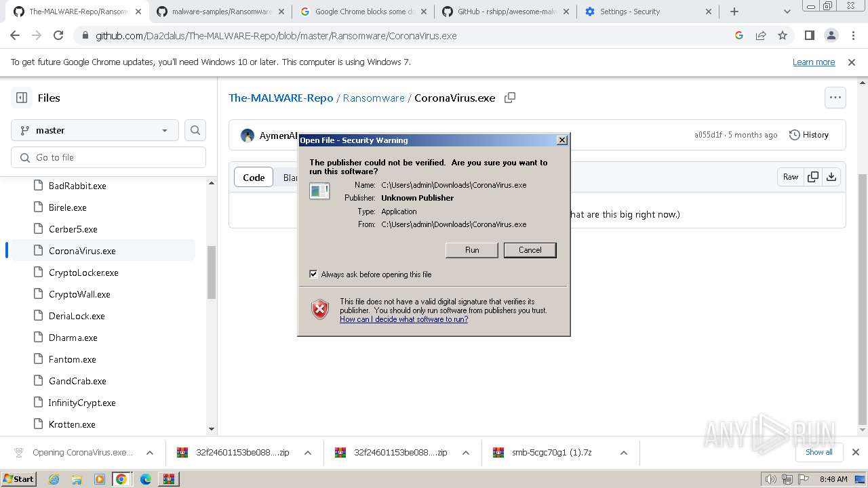Copy raw file contents icon

pos(813,177)
